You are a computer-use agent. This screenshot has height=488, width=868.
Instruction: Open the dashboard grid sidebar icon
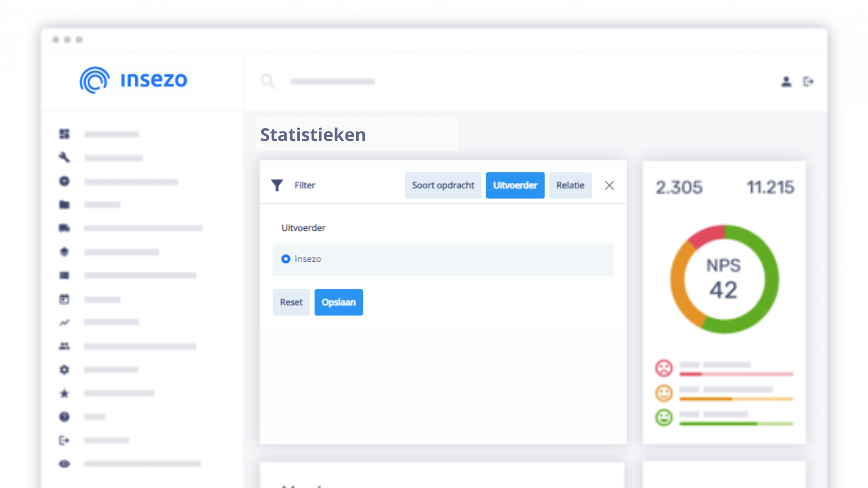click(64, 134)
